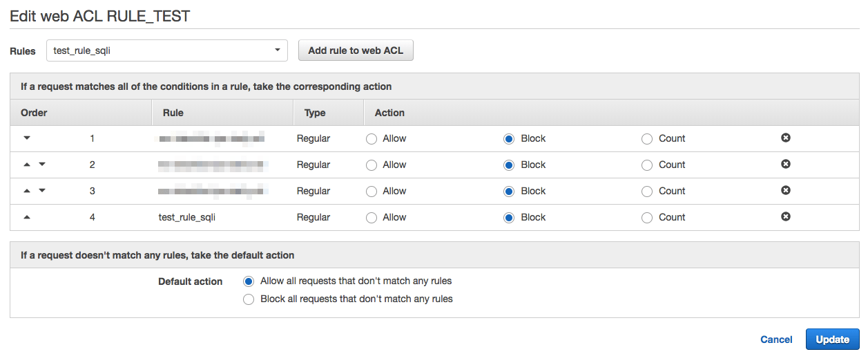Viewport: 868px width, 363px height.
Task: Remove rule 1 with its delete icon
Action: [785, 138]
